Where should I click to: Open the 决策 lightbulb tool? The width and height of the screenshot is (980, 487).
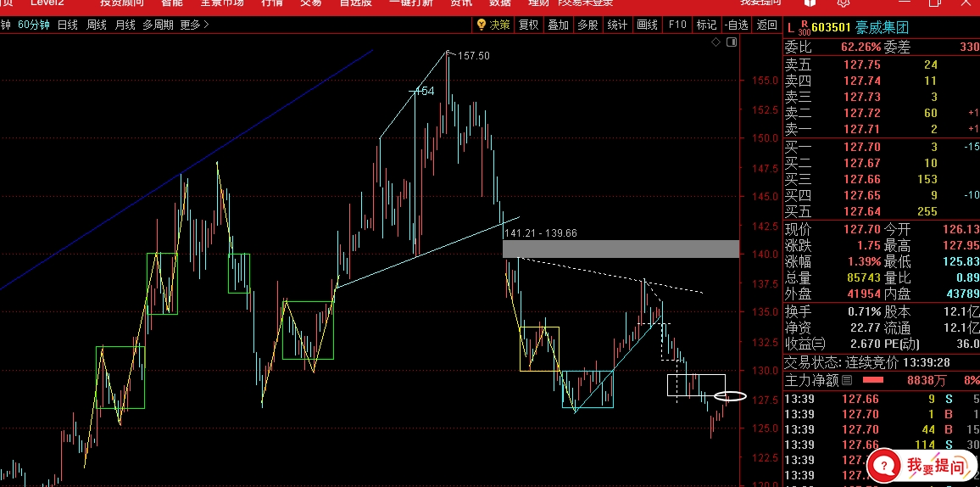[493, 25]
